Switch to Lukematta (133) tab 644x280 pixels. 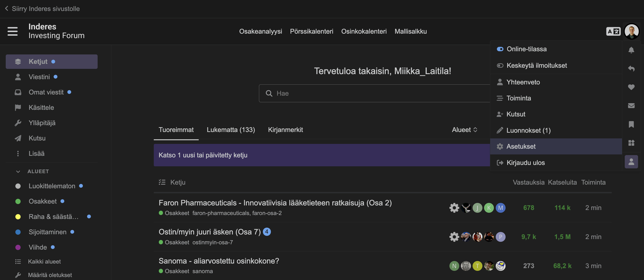tap(231, 130)
